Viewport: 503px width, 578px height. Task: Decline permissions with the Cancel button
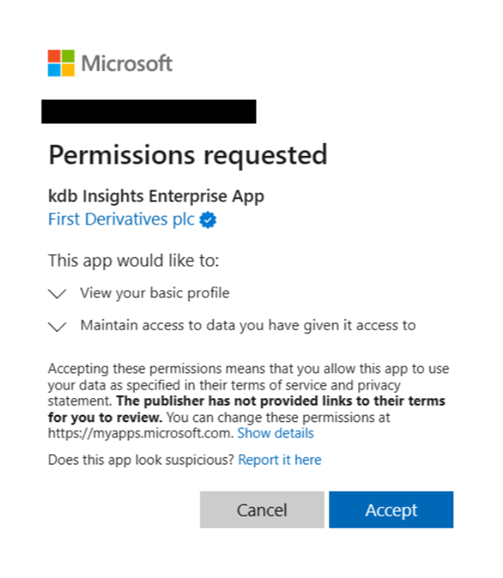click(x=262, y=510)
